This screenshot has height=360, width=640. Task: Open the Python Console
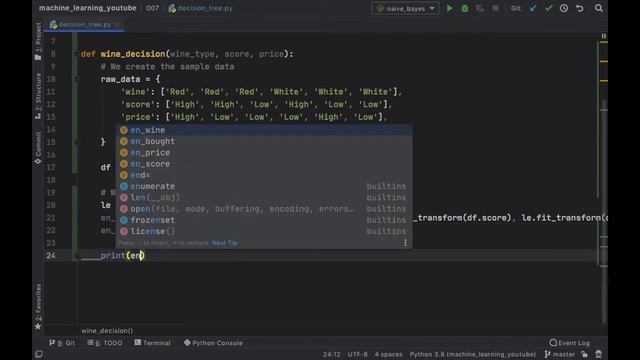[213, 343]
